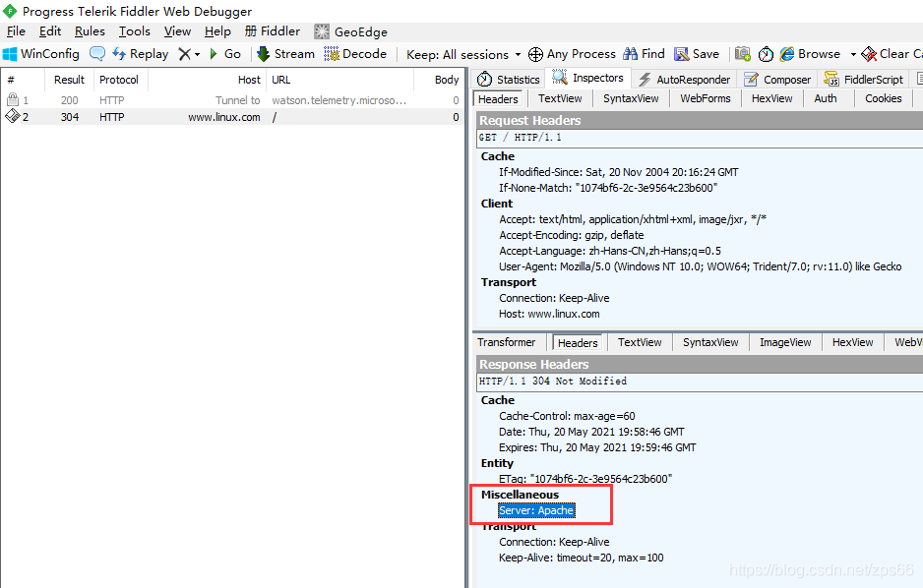Sort sessions by Host column
The width and height of the screenshot is (923, 588).
(207, 80)
